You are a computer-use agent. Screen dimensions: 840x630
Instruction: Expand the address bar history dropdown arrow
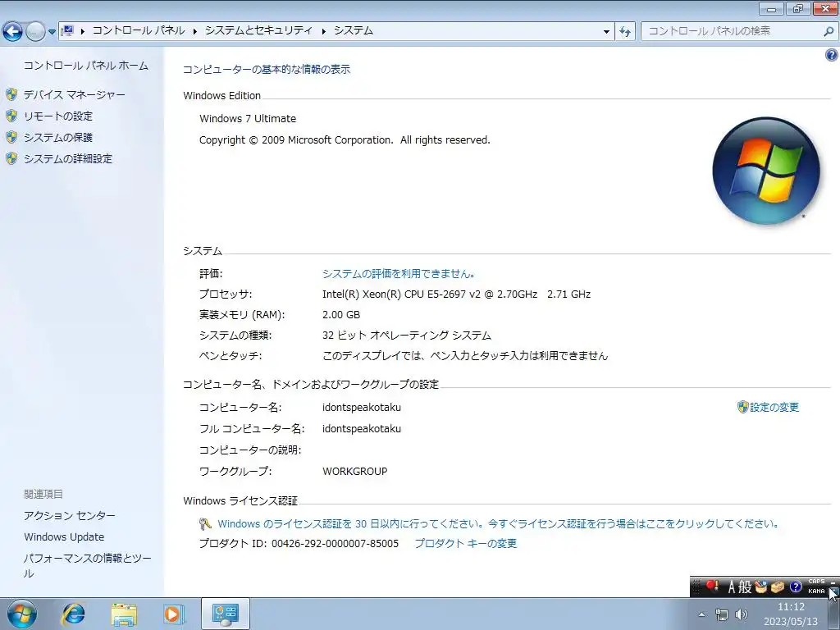pyautogui.click(x=606, y=32)
